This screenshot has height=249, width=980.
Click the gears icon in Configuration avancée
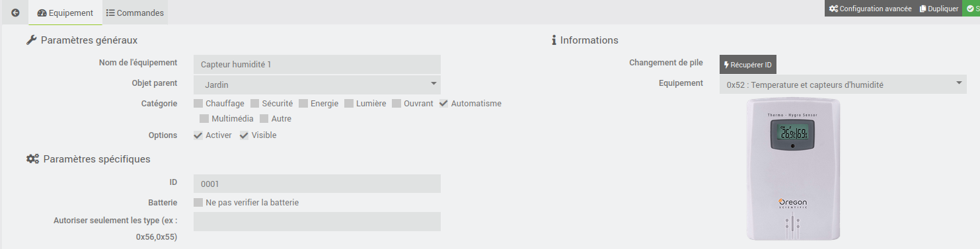click(x=833, y=9)
